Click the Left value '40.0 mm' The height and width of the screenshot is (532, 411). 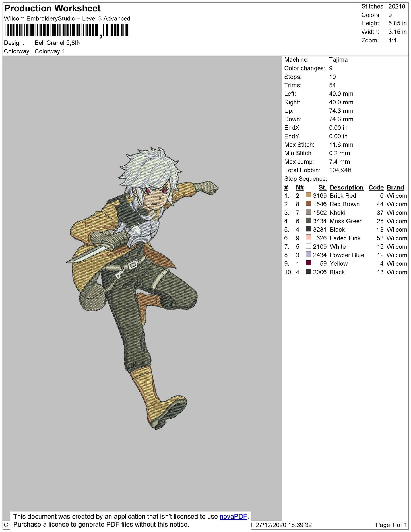[x=341, y=94]
